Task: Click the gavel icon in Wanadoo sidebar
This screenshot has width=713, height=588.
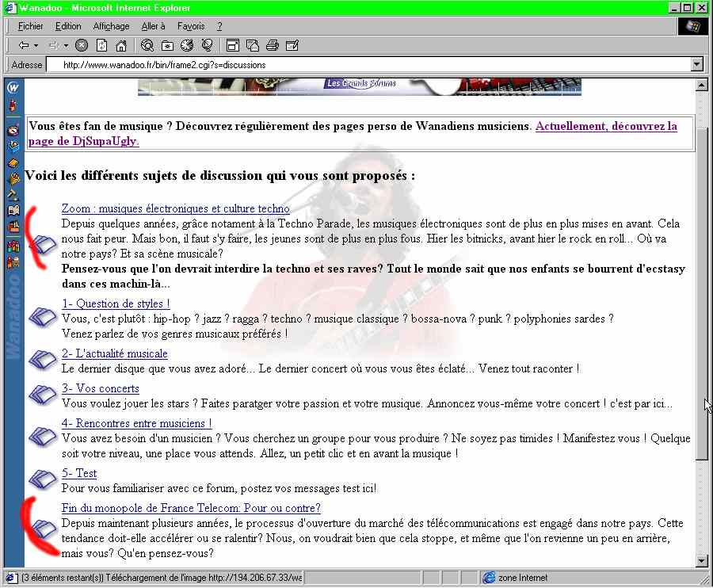Action: pos(13,195)
